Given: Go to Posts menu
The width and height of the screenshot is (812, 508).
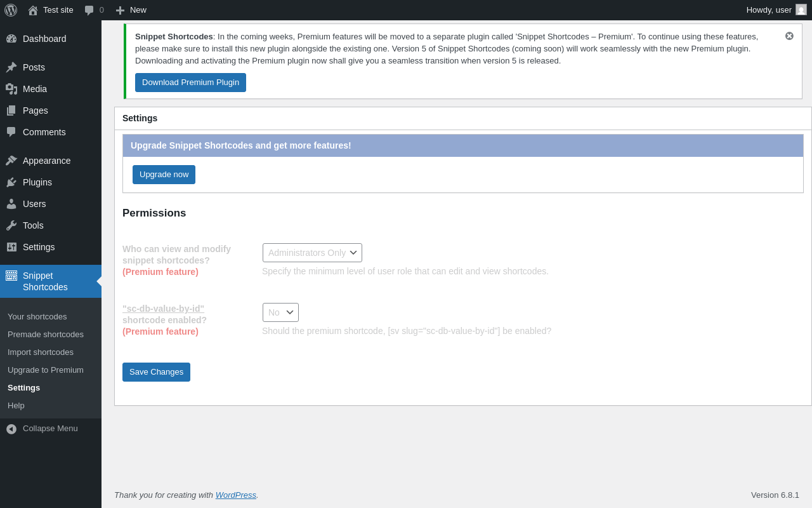Looking at the screenshot, I should coord(51,67).
